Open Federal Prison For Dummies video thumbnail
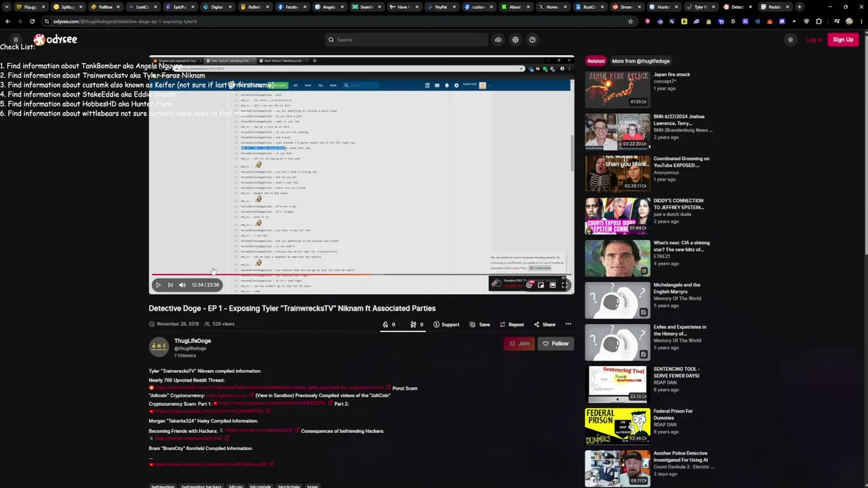The image size is (868, 488). [x=618, y=426]
